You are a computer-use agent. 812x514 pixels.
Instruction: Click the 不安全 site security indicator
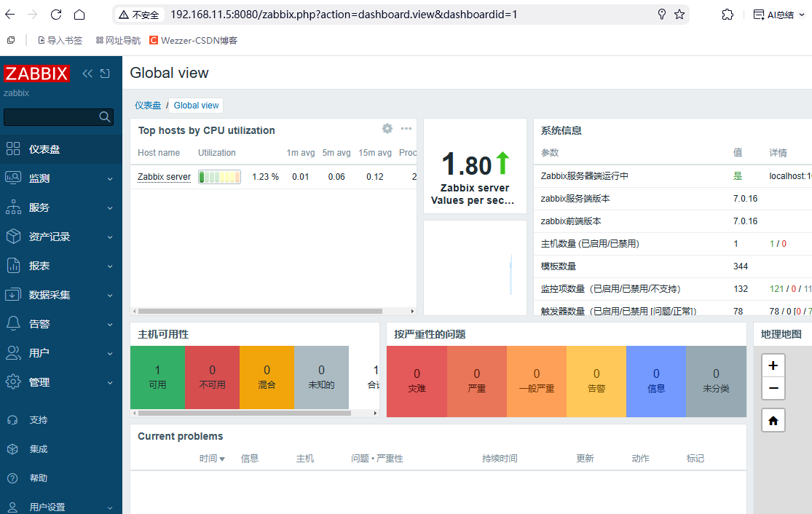[139, 15]
